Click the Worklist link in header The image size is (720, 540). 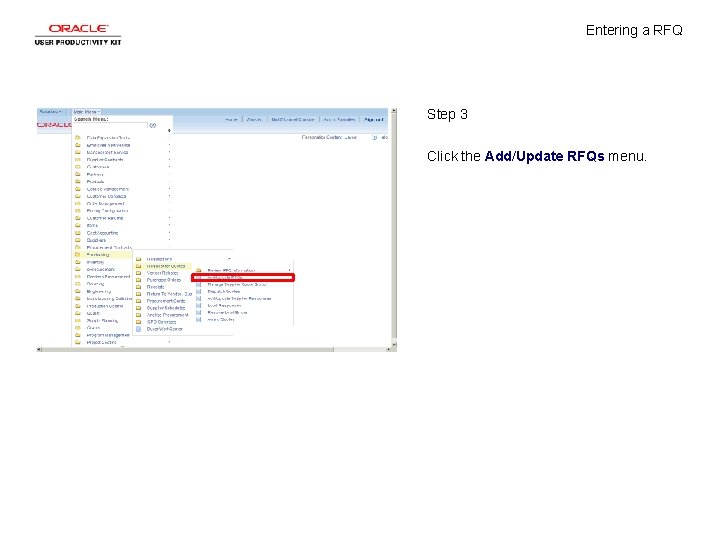[x=254, y=119]
